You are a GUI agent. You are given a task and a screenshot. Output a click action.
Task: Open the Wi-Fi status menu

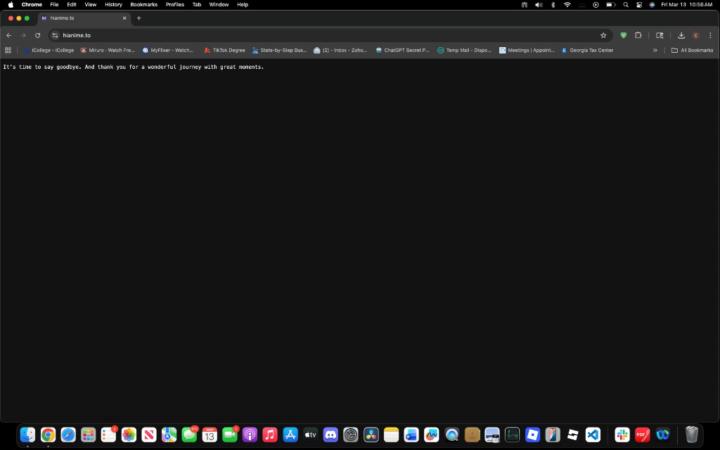click(x=568, y=5)
